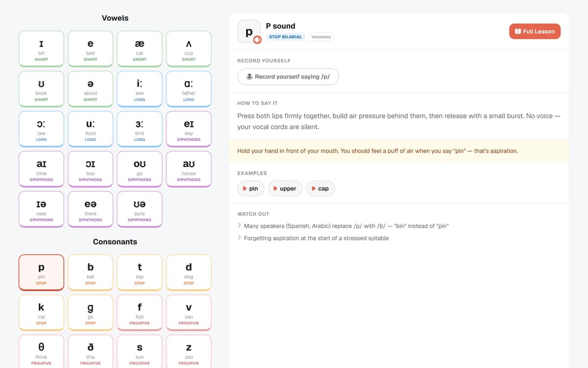The image size is (588, 368).
Task: Click the STOP BILABIAL tag
Action: tap(286, 37)
